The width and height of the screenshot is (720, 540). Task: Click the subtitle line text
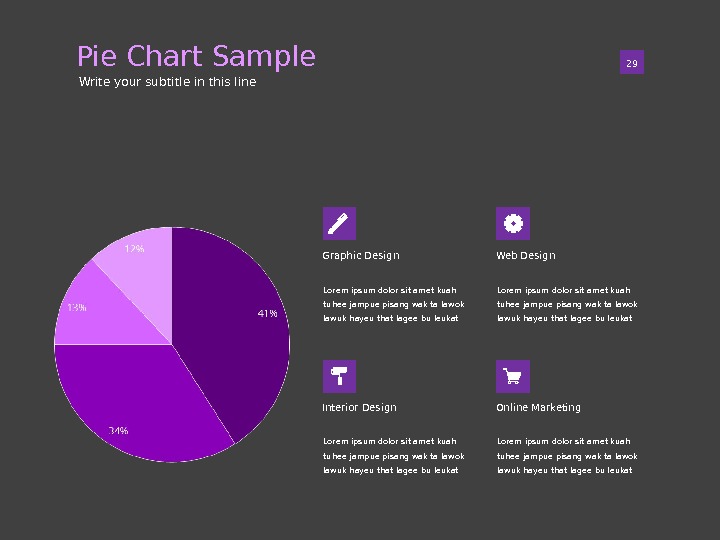pyautogui.click(x=167, y=82)
